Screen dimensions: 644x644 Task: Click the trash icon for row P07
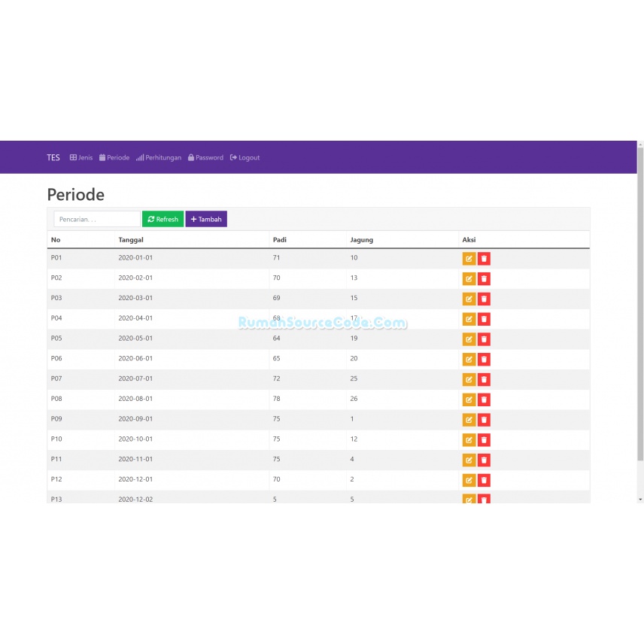pos(484,379)
